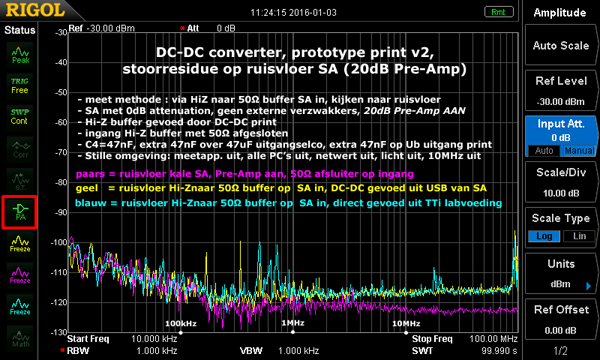Image resolution: width=600 pixels, height=360 pixels.
Task: Click the 'Hi-Z buffer gevoed door DC-DC print' note
Action: [x=177, y=122]
